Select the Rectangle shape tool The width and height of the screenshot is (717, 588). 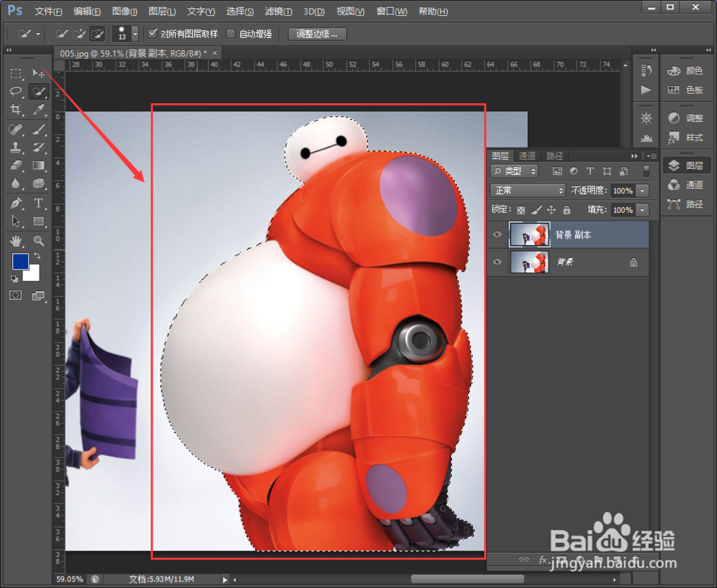[x=39, y=222]
